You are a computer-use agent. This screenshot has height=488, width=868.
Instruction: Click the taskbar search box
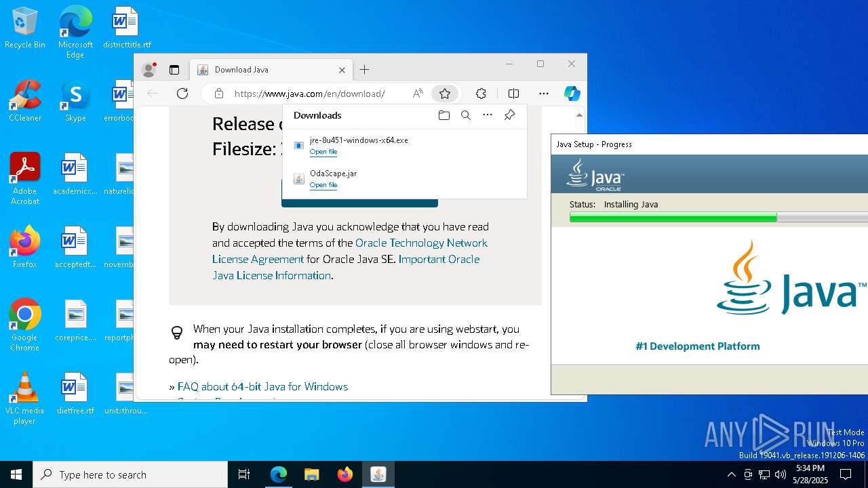pyautogui.click(x=130, y=474)
